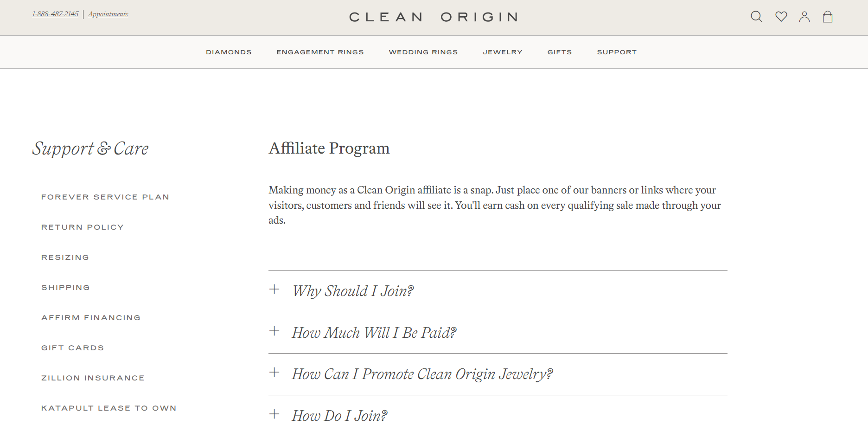Open Return Policy in sidebar

tap(83, 227)
